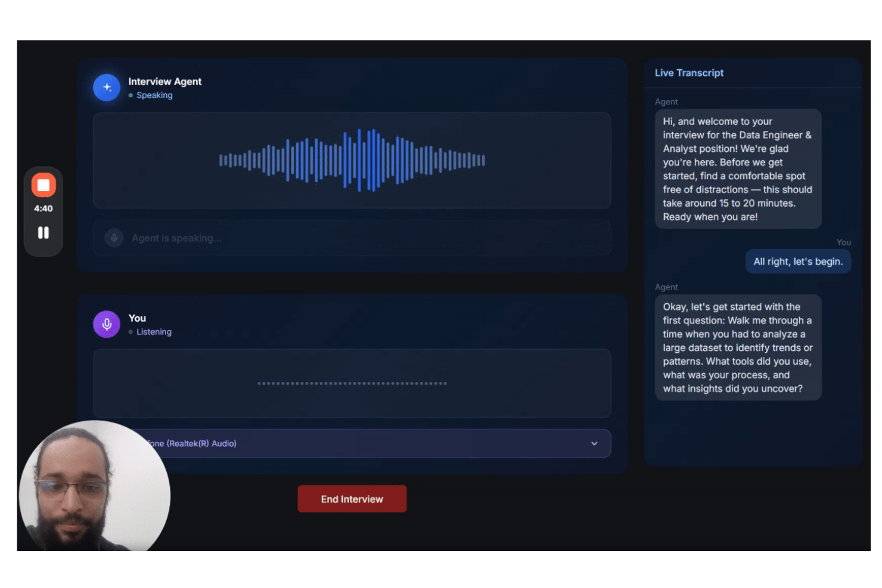Image resolution: width=882 pixels, height=588 pixels.
Task: Click the agent's first question message bubble
Action: click(738, 347)
